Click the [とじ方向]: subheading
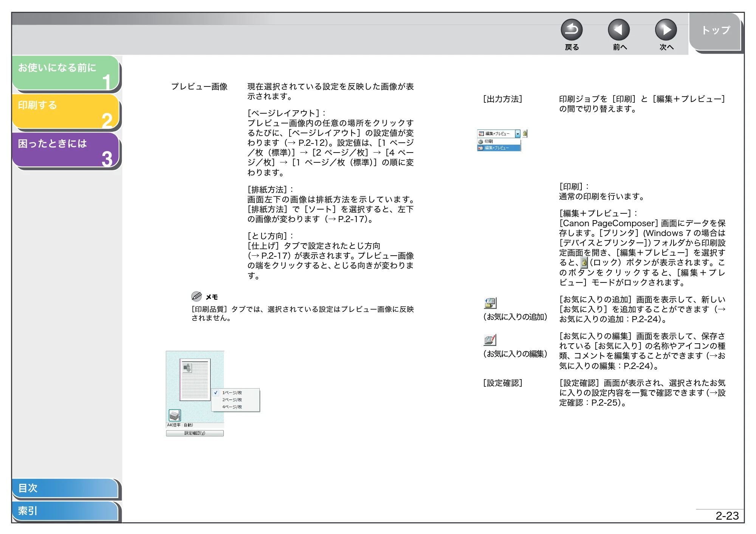The width and height of the screenshot is (756, 534). click(x=270, y=236)
